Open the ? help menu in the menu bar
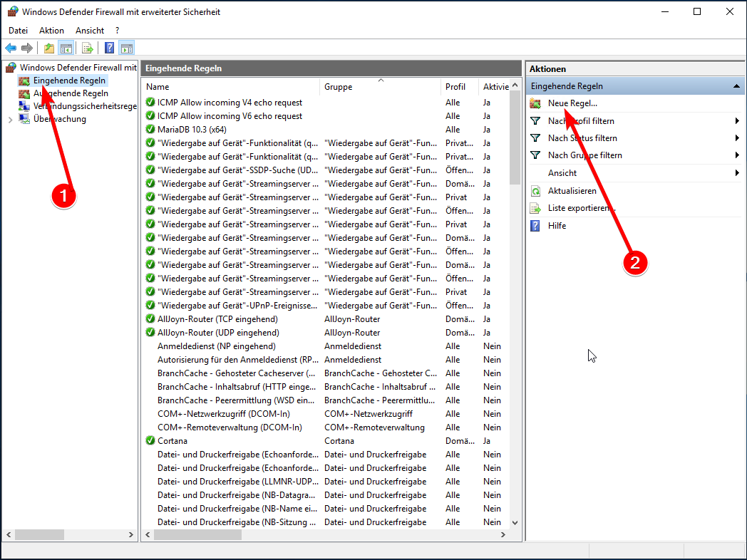 [x=117, y=31]
